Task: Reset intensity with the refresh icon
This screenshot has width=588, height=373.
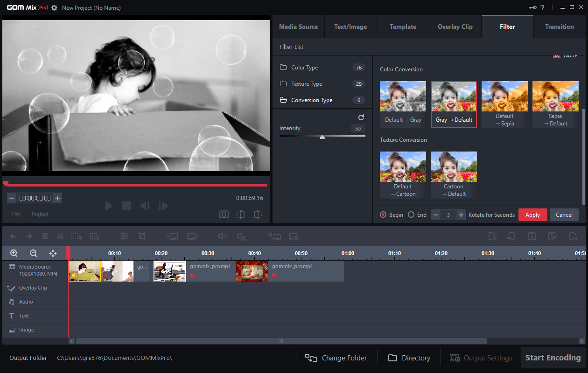Action: point(361,117)
